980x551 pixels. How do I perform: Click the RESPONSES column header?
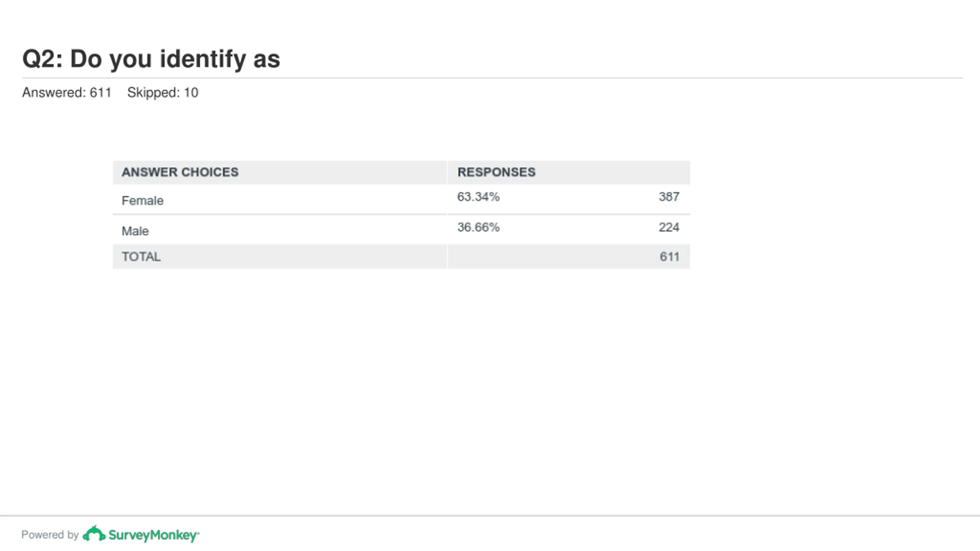point(497,172)
